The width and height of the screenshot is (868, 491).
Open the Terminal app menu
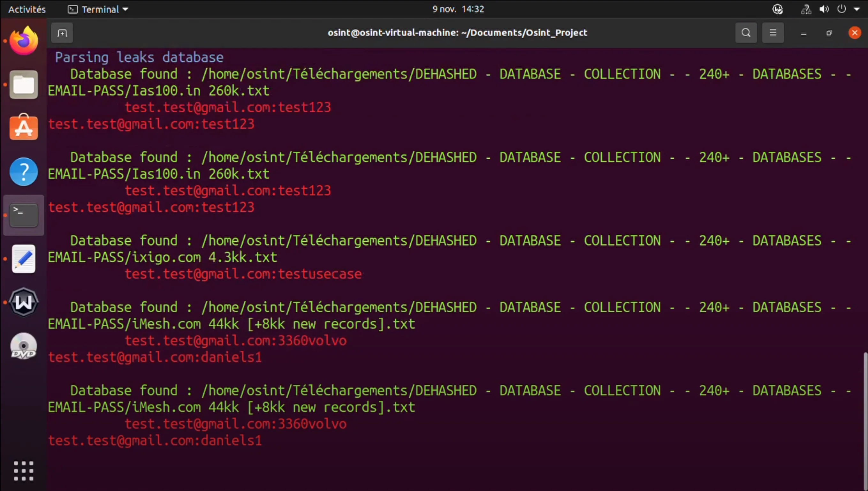pyautogui.click(x=98, y=9)
